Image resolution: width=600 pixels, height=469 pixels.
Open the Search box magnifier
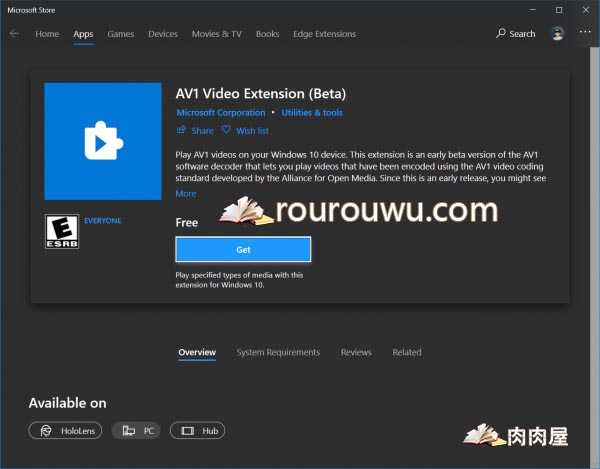[x=501, y=34]
